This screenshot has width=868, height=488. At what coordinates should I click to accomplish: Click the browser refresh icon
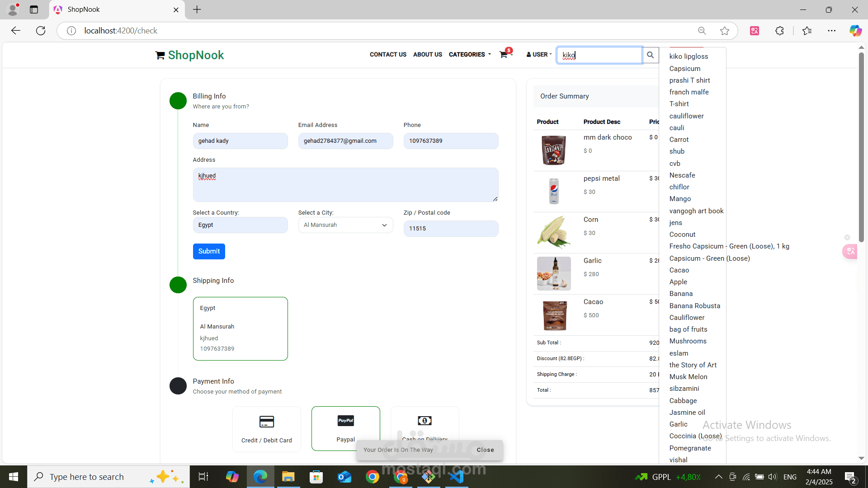[x=41, y=31]
